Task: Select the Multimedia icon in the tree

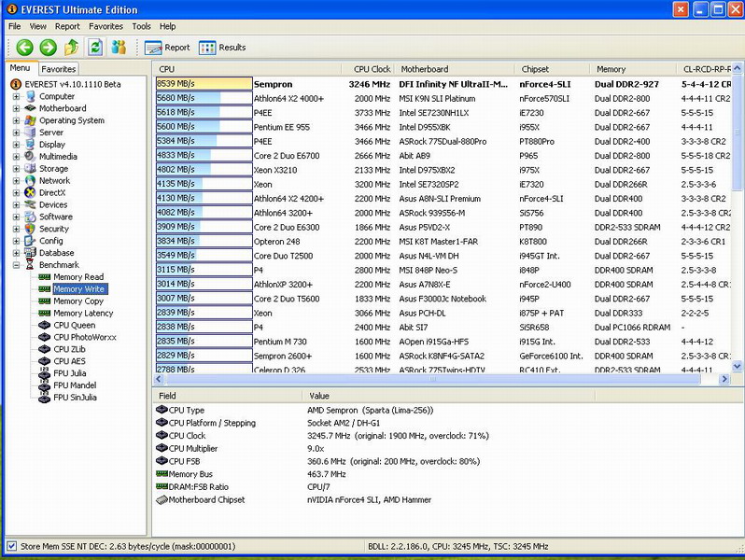Action: 31,156
